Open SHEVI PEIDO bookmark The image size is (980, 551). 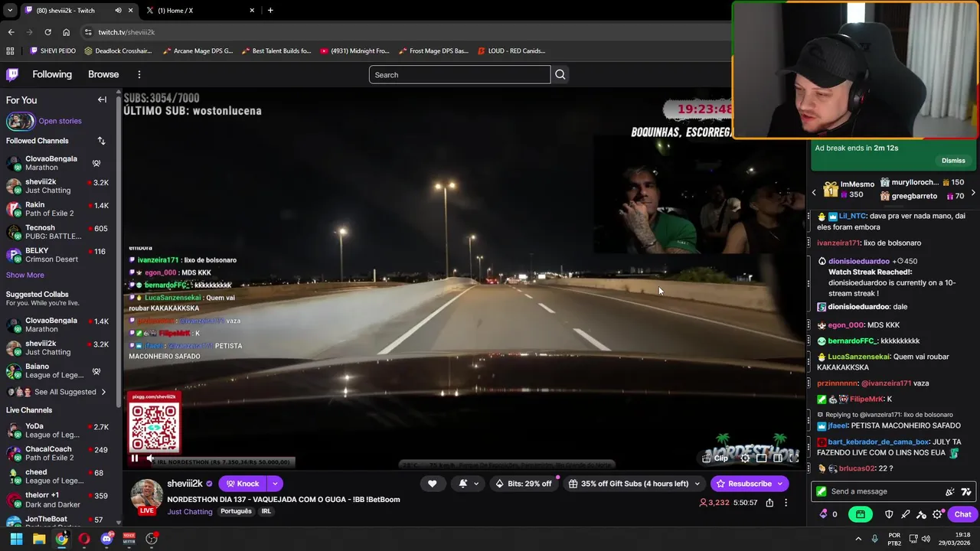click(x=53, y=51)
